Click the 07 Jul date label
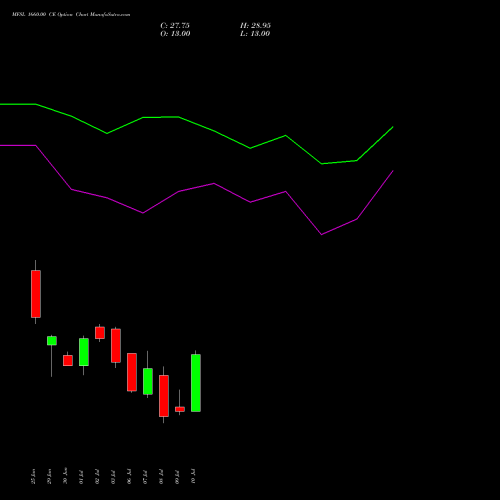 coord(145,477)
